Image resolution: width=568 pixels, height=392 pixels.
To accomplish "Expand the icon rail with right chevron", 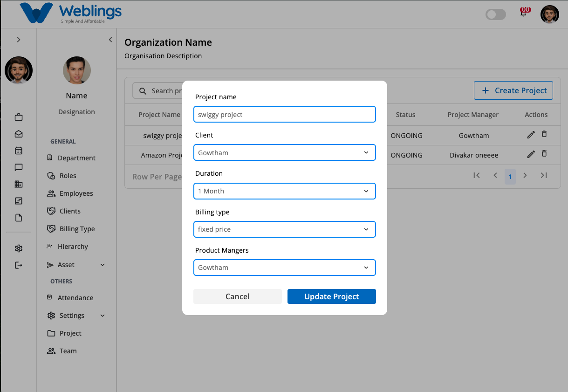I will [19, 40].
